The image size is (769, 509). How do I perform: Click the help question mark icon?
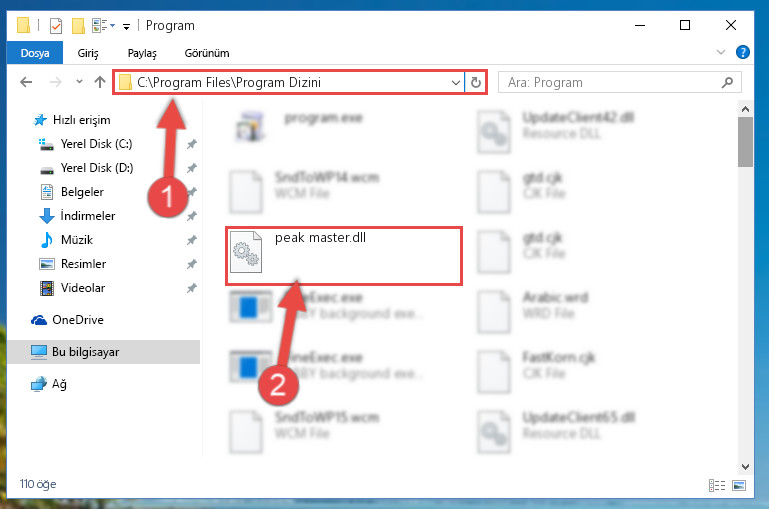(743, 52)
